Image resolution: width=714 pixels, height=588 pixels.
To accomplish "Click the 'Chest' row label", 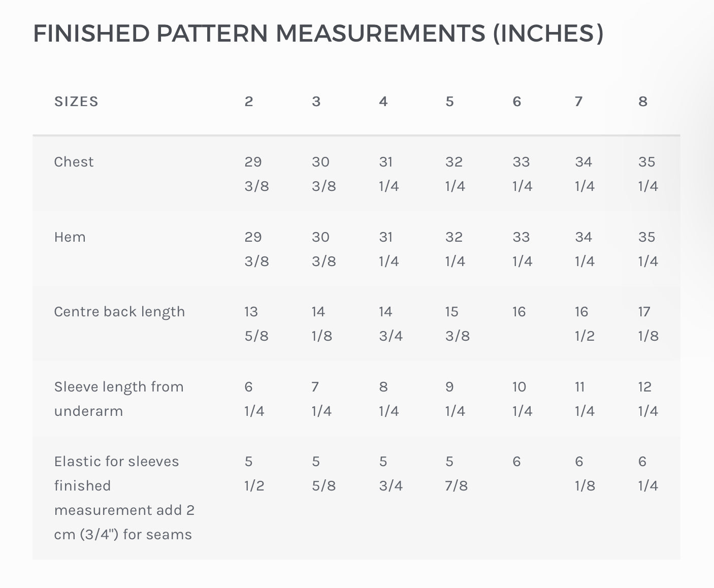I will coord(74,162).
